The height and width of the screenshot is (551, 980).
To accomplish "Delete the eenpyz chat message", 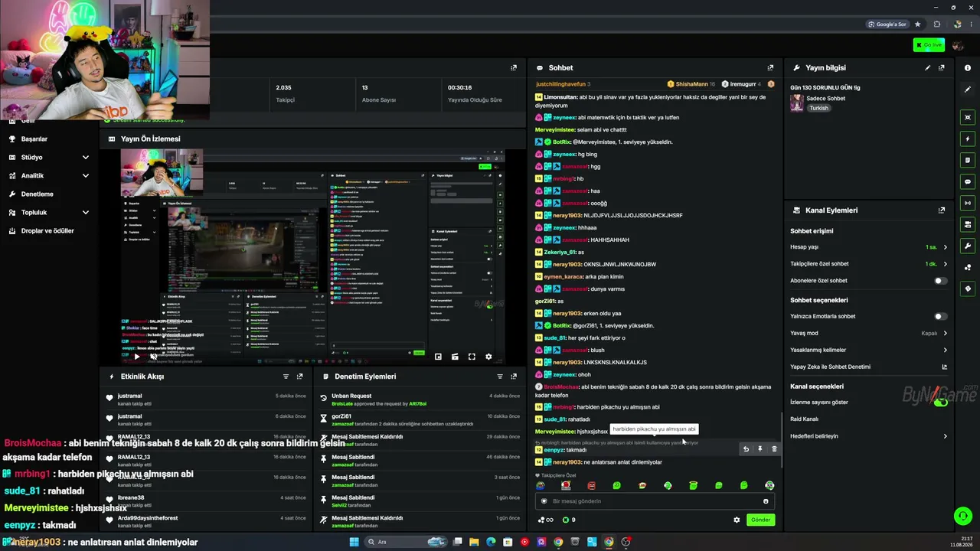I will pos(773,449).
